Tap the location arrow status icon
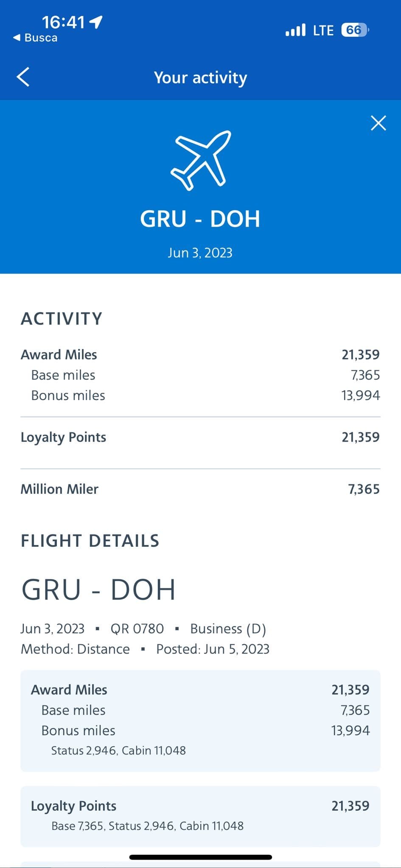 pos(97,22)
